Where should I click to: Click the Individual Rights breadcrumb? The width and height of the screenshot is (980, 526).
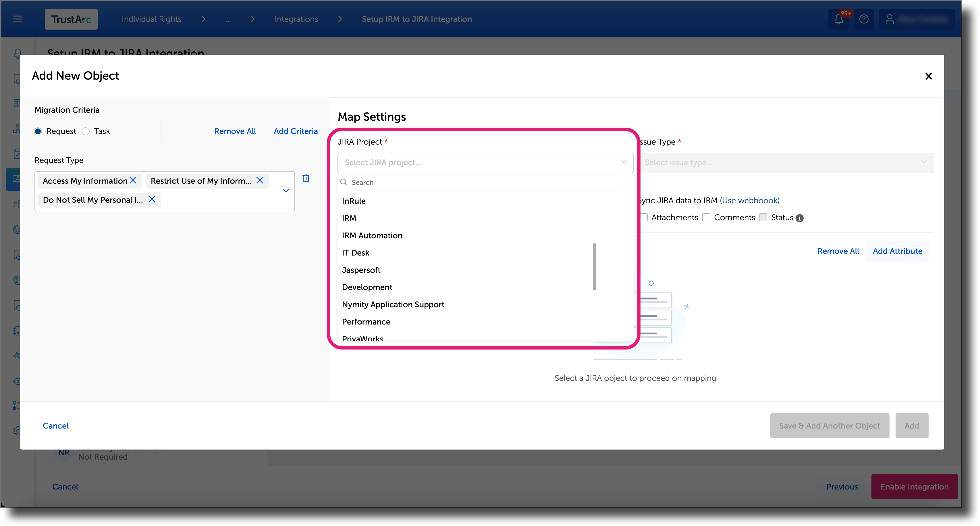point(151,19)
